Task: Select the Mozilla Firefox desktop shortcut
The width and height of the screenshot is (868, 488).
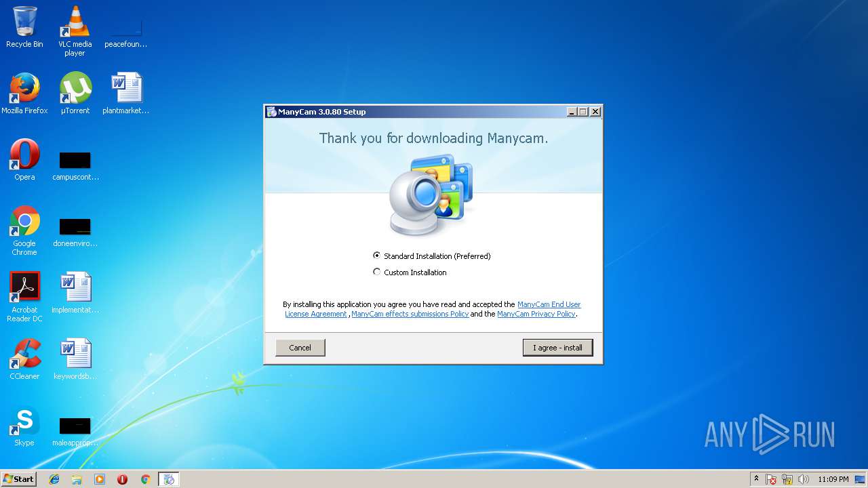Action: pyautogui.click(x=24, y=94)
